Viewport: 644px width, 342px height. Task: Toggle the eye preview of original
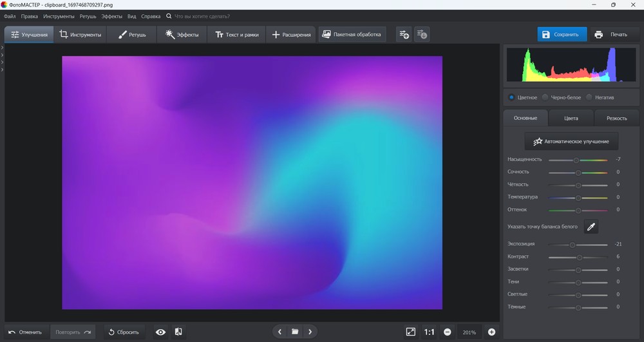pos(160,332)
